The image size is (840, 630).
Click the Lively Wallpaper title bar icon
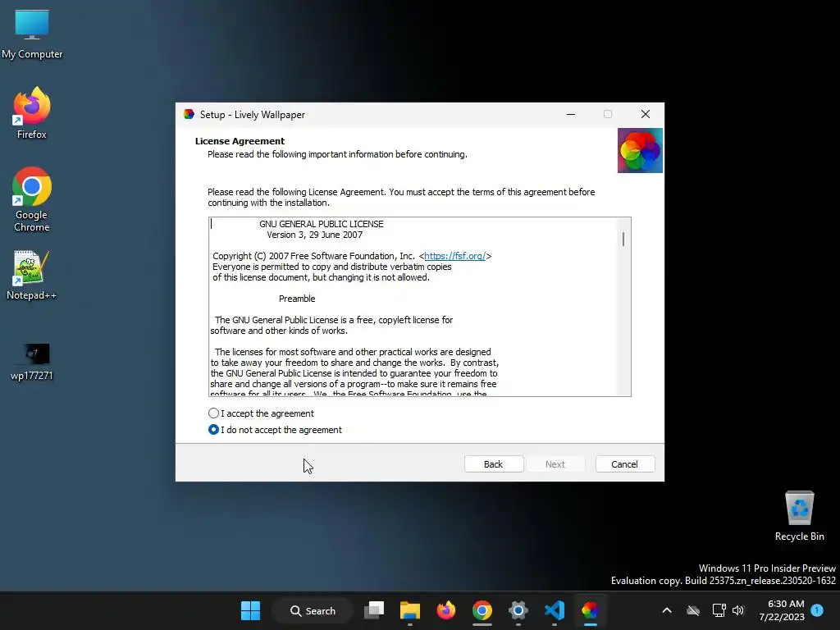[189, 114]
